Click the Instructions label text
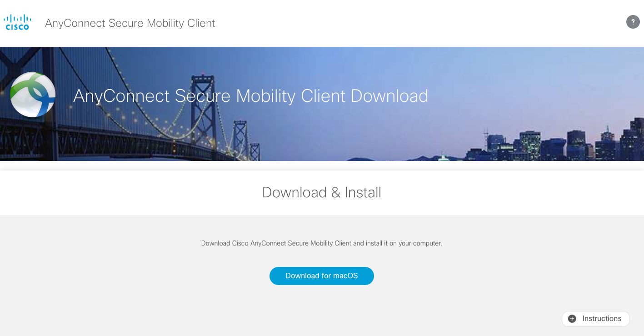The width and height of the screenshot is (644, 336). [602, 319]
